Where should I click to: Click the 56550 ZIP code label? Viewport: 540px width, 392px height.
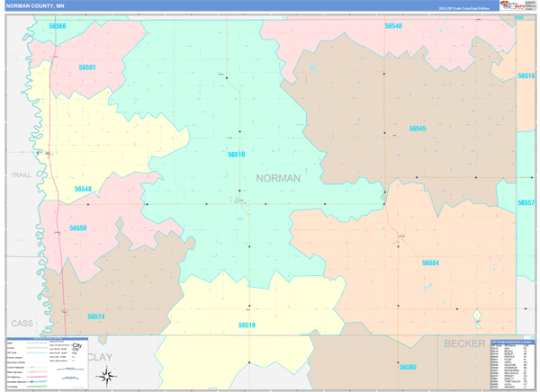78,228
